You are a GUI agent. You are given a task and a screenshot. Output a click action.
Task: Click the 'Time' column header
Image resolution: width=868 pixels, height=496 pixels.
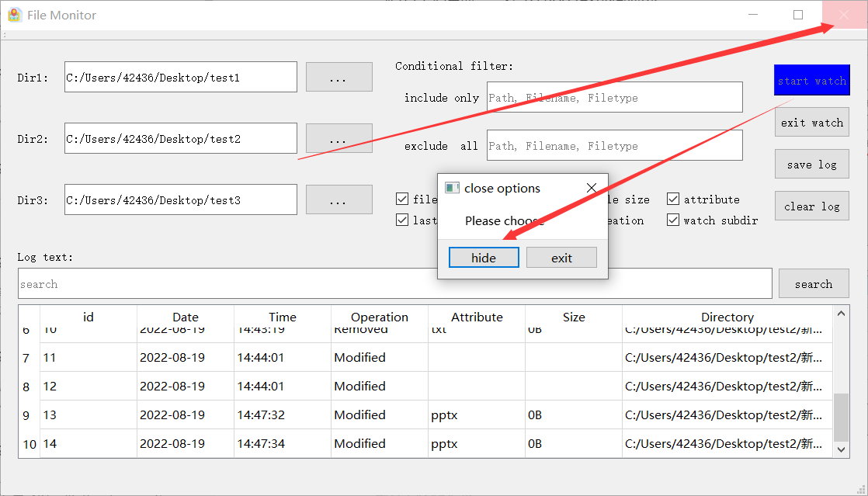pos(283,317)
